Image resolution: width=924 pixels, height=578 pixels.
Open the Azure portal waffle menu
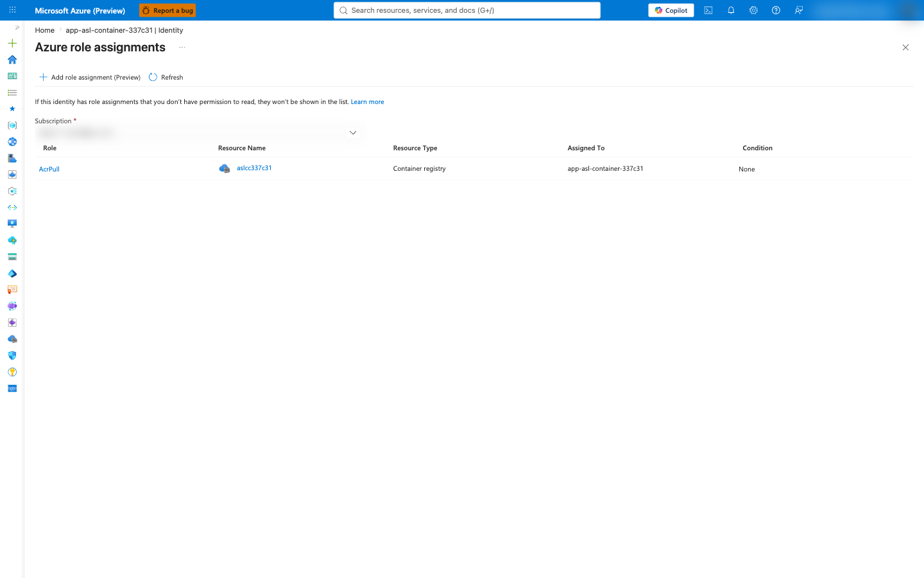pyautogui.click(x=12, y=10)
